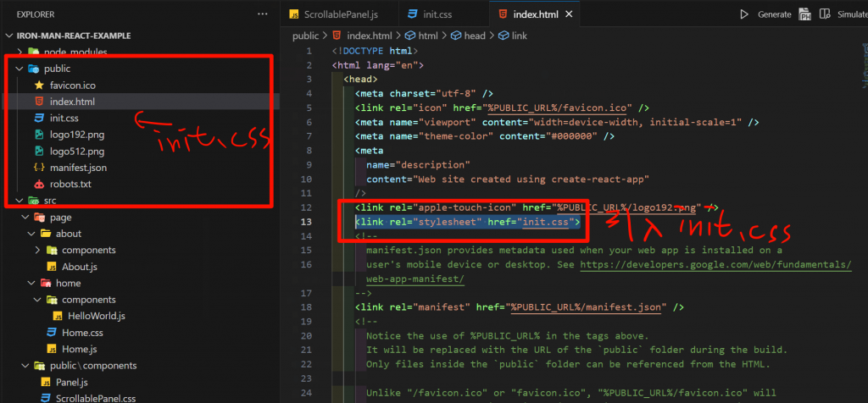Viewport: 868px width, 403px height.
Task: Click the JSON braces icon of manifest.json
Action: click(x=39, y=168)
